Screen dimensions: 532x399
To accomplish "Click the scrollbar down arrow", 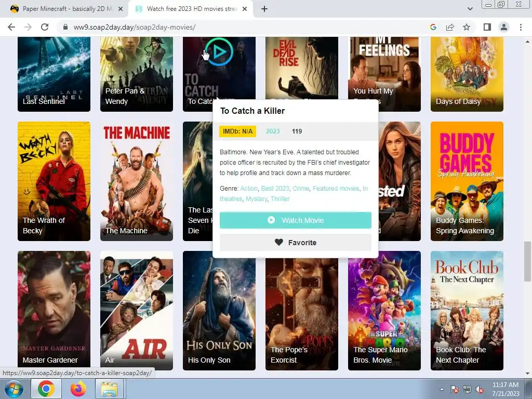I will pos(527,374).
